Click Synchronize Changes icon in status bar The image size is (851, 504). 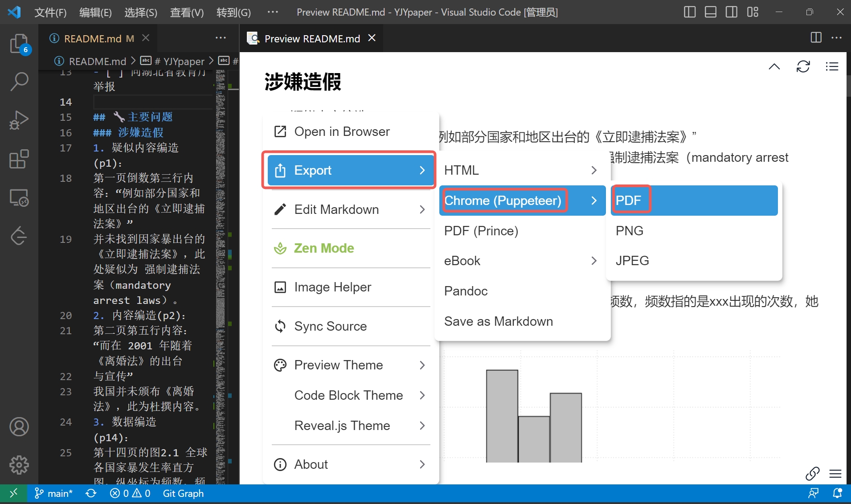click(91, 493)
